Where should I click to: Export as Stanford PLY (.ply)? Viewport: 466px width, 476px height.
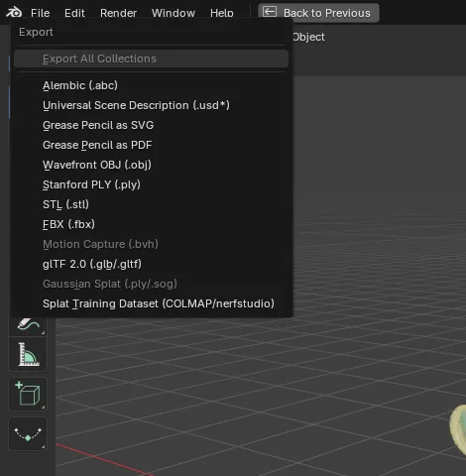(151, 184)
